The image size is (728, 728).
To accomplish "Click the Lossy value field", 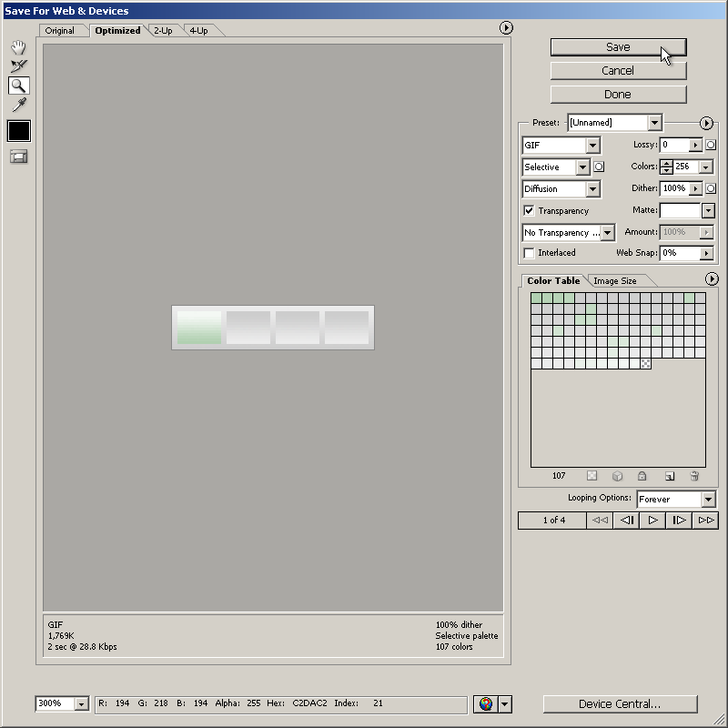I will tap(674, 146).
